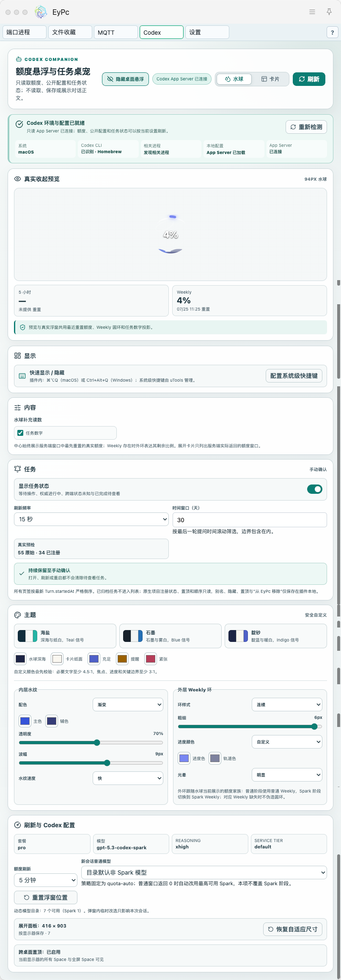Open the 提醒 color swatch
341x980 pixels.
(x=122, y=659)
